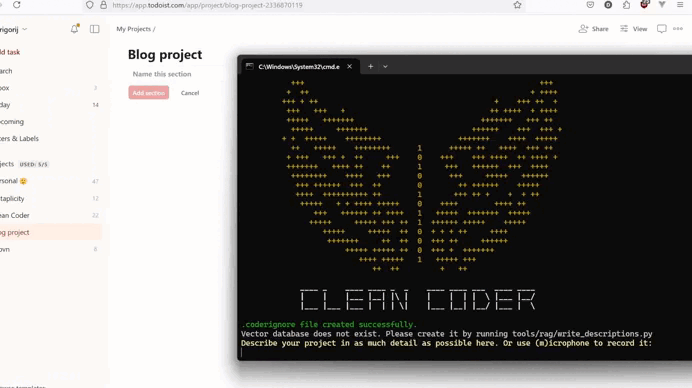Cancel adding the new section
The height and width of the screenshot is (388, 692).
tap(190, 93)
